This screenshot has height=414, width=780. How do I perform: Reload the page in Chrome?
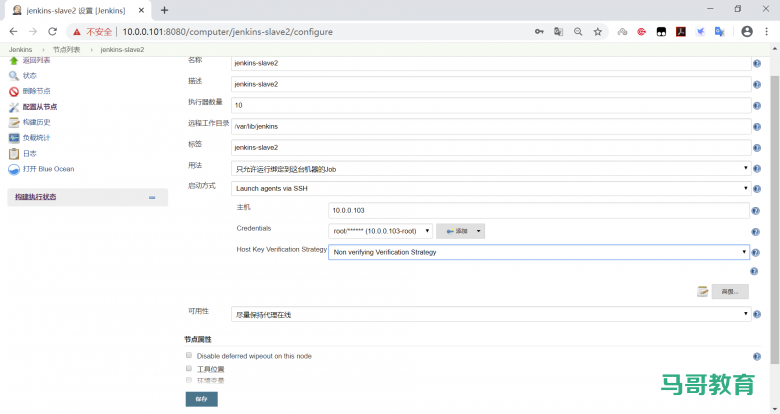click(52, 31)
